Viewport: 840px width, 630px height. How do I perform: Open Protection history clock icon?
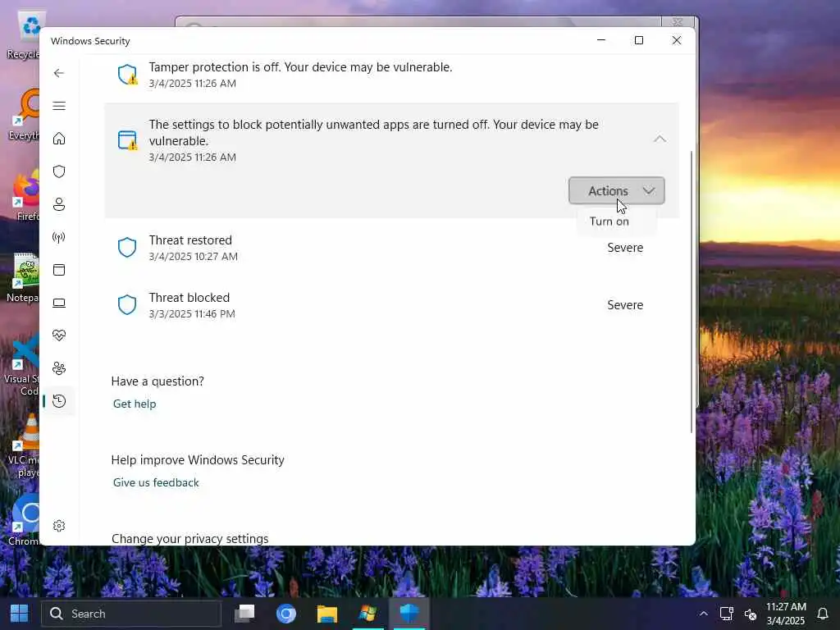[59, 401]
